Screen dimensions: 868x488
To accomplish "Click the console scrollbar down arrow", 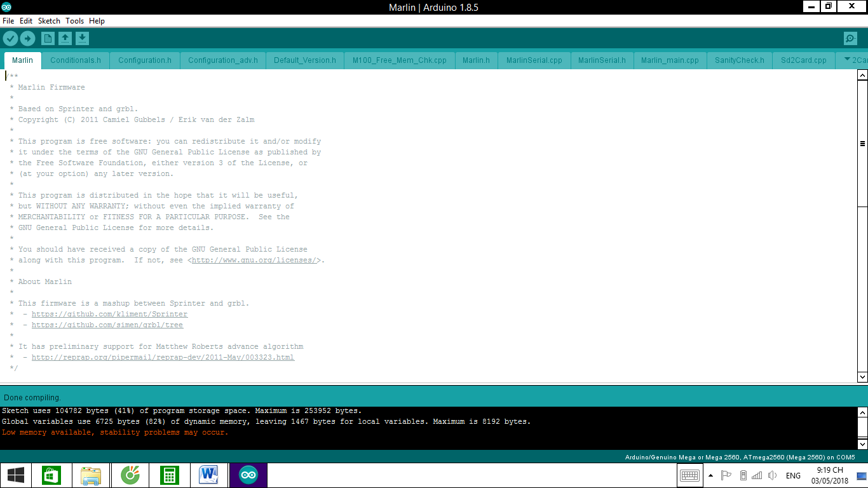I will [862, 444].
